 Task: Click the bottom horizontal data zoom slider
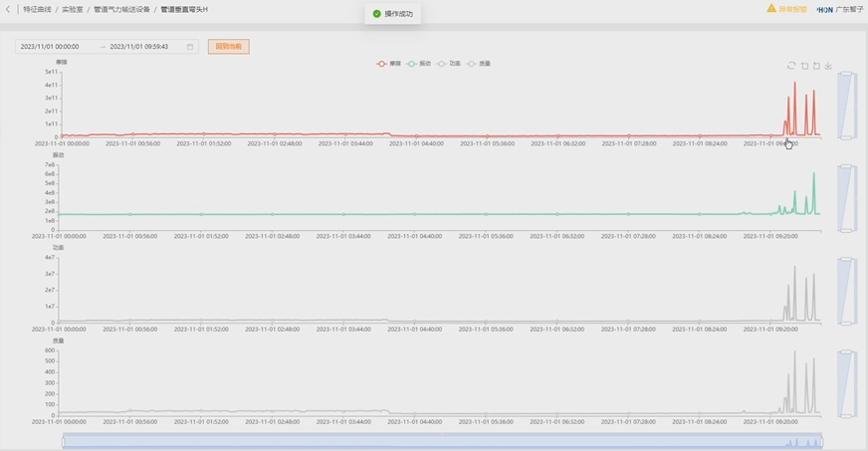(x=442, y=441)
